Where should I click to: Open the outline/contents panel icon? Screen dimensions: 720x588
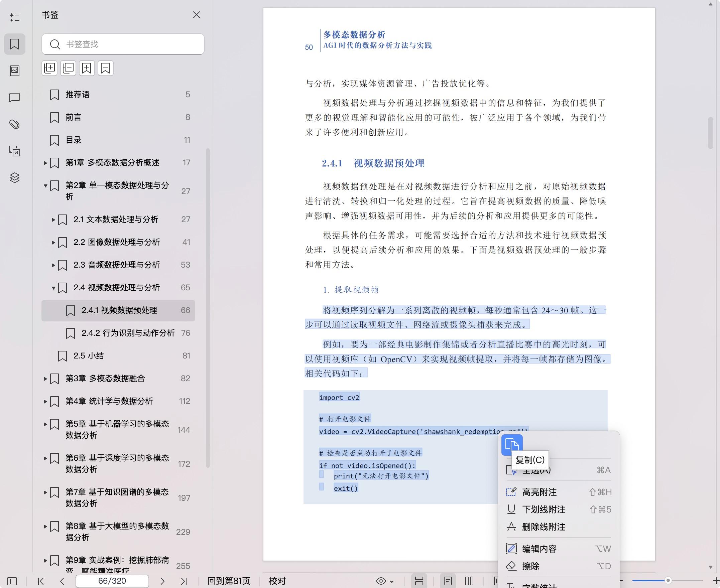[x=15, y=17]
